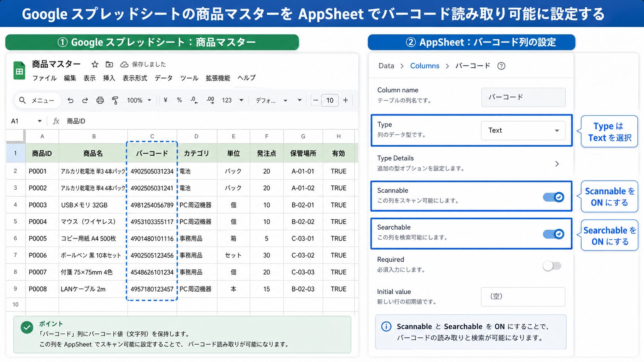Select the cell with barcode 4957180123457
The height and width of the screenshot is (362, 644).
click(x=152, y=289)
